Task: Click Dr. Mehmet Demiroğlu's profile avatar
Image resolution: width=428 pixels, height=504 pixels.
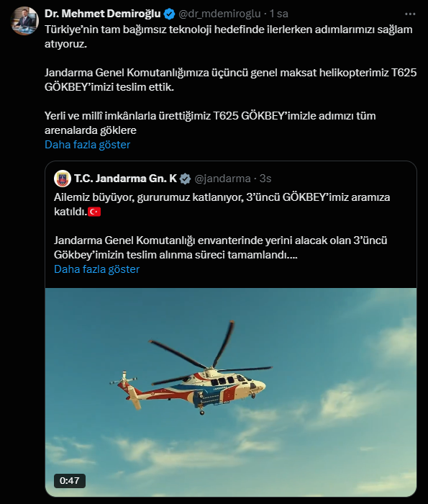Action: (x=24, y=21)
